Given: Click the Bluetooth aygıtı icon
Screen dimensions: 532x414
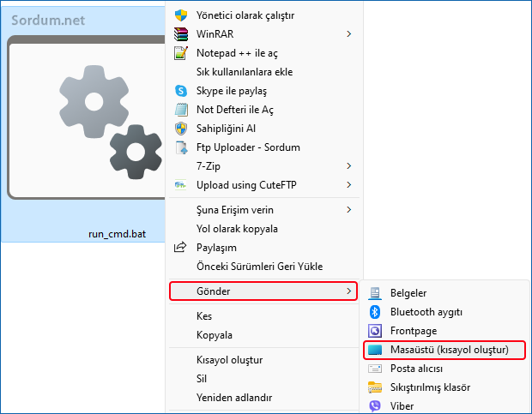Looking at the screenshot, I should click(x=374, y=312).
